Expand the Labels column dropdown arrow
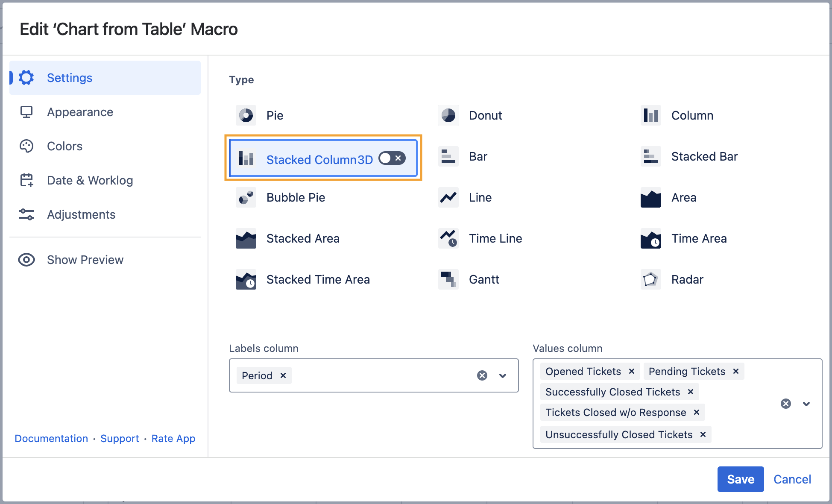This screenshot has height=504, width=832. [x=503, y=375]
